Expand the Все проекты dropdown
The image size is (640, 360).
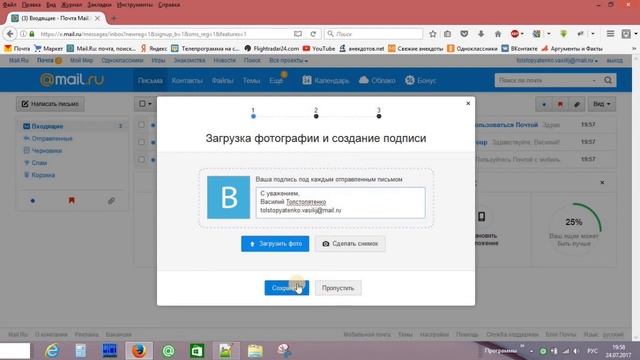[x=288, y=60]
